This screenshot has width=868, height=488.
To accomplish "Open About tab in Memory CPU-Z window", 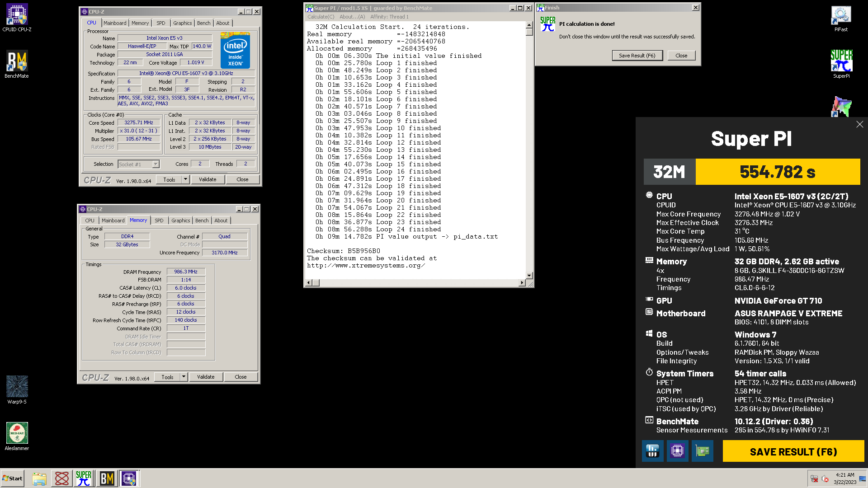I will tap(221, 221).
